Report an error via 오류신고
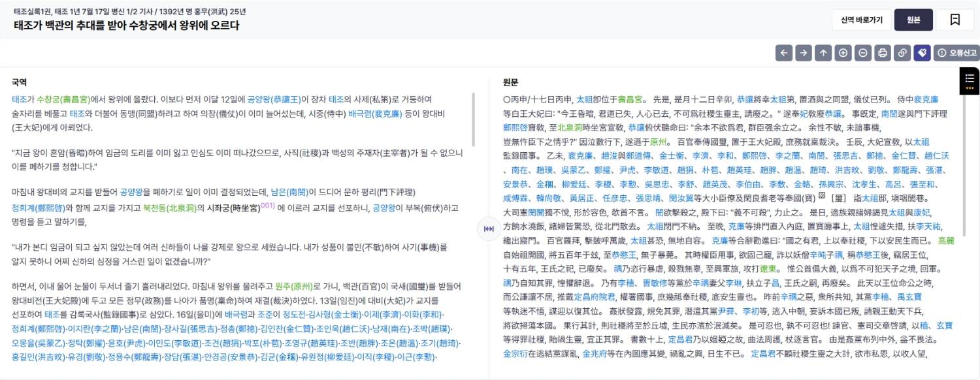This screenshot has height=380, width=980. (956, 53)
